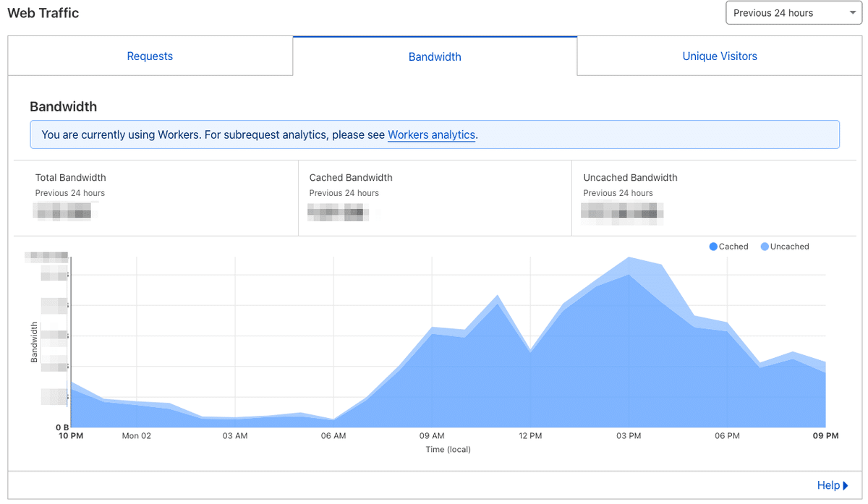
Task: Click the 09 AM time axis label
Action: pos(432,436)
